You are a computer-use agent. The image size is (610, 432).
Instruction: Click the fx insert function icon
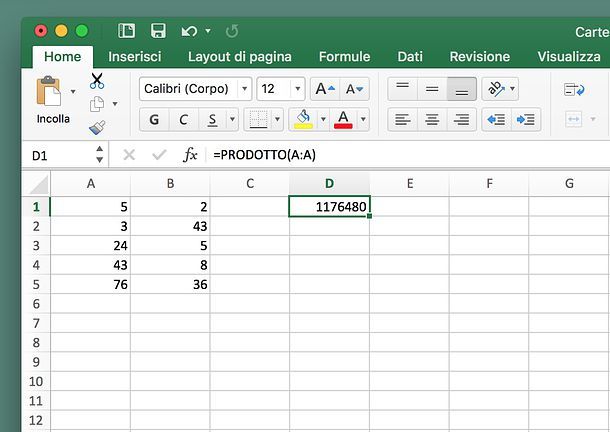(x=190, y=155)
